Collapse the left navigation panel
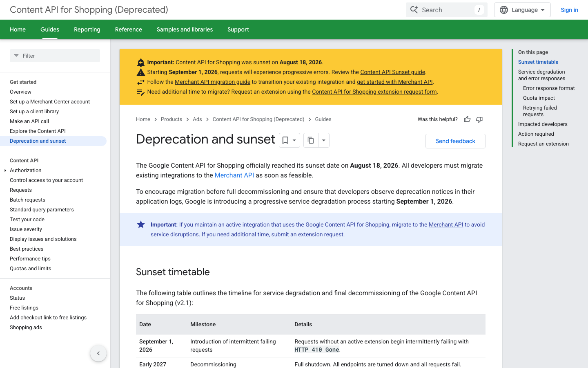 click(x=98, y=353)
